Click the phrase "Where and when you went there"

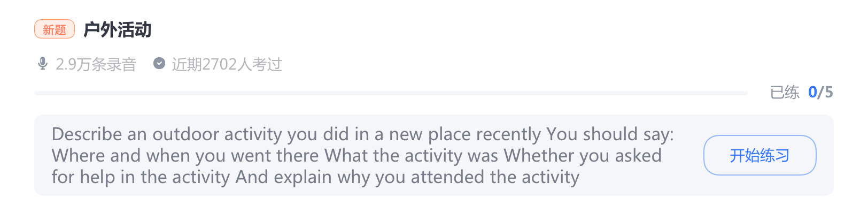[185, 155]
